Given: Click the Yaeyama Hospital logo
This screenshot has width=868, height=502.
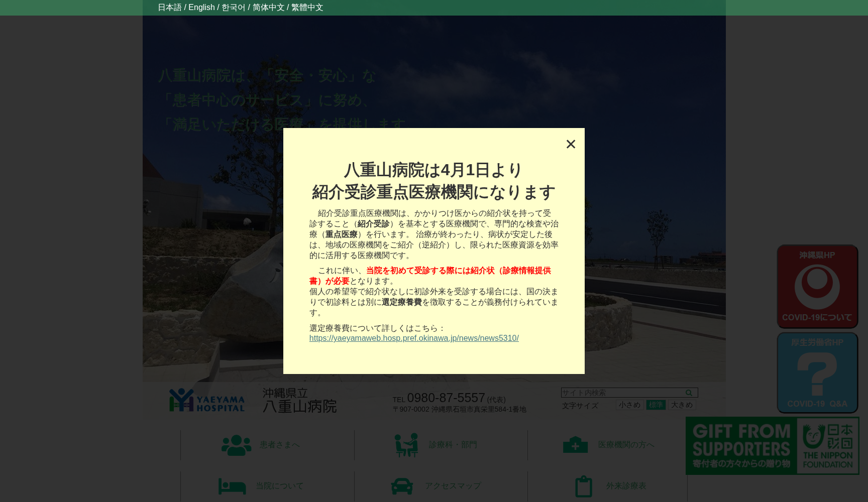Looking at the screenshot, I should click(206, 400).
